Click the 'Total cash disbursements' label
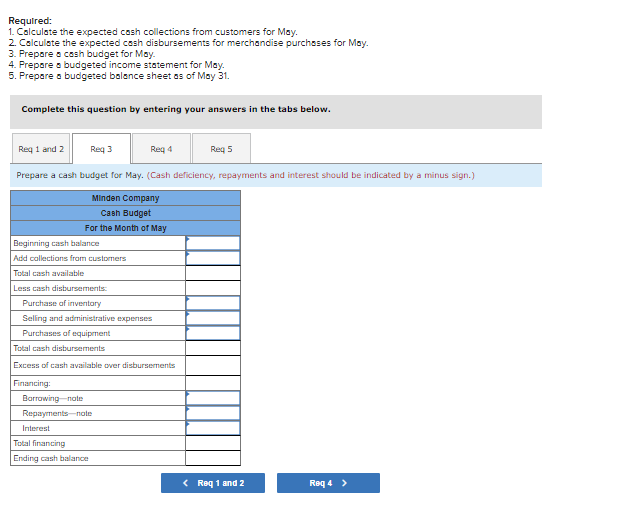624x509 pixels. point(59,348)
